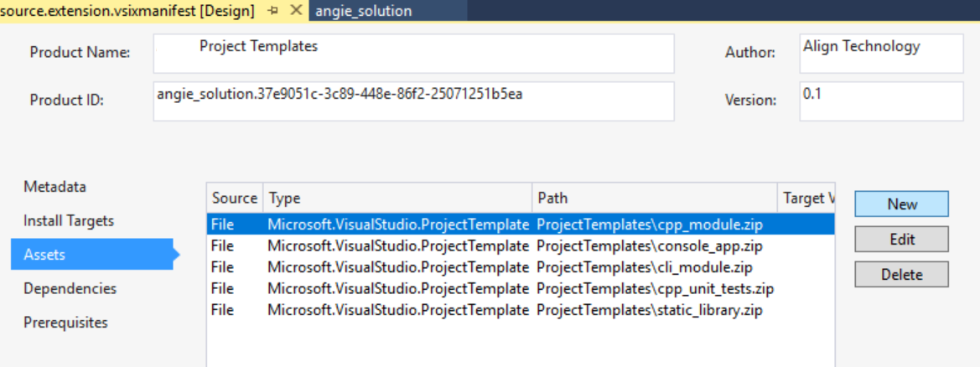The height and width of the screenshot is (367, 980).
Task: Click the New asset button
Action: [901, 204]
